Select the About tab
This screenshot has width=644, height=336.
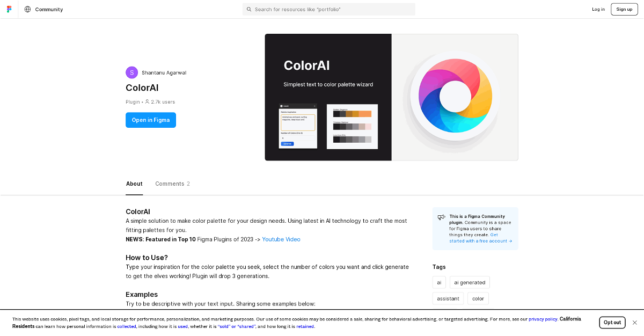coord(134,184)
